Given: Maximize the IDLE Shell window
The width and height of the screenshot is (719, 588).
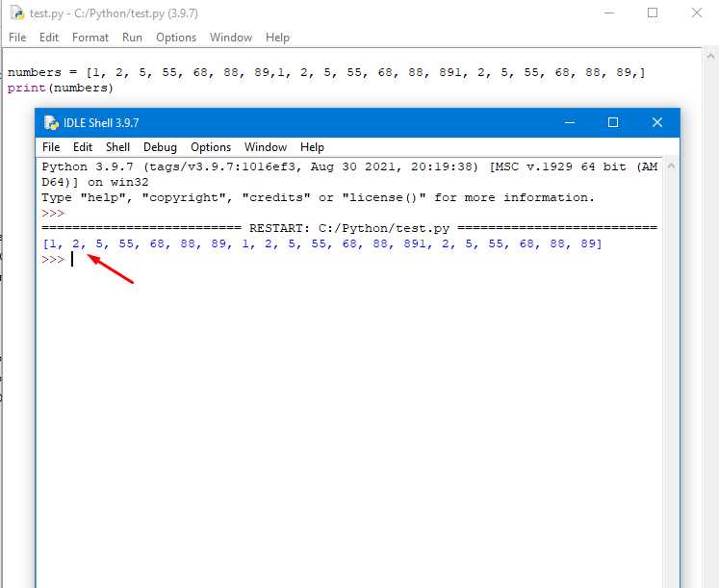Looking at the screenshot, I should (613, 122).
